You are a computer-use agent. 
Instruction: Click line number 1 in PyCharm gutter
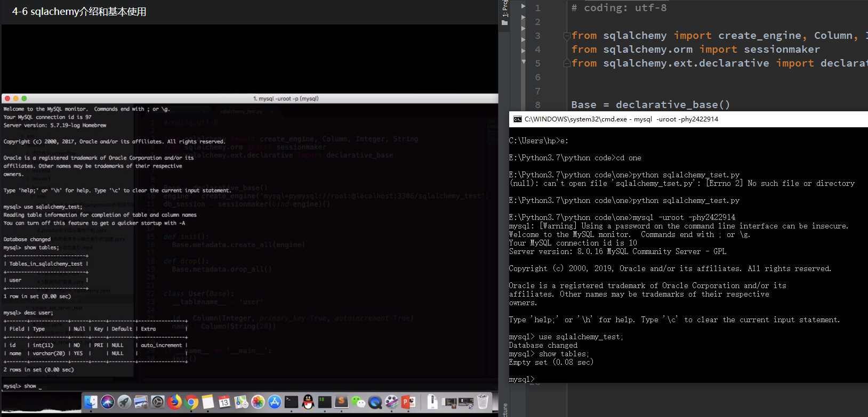click(x=537, y=8)
